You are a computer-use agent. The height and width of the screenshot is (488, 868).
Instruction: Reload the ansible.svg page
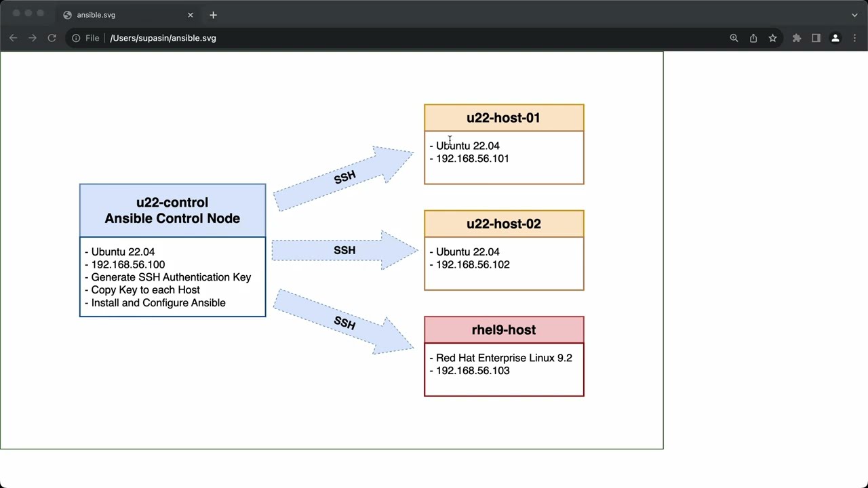[x=52, y=38]
